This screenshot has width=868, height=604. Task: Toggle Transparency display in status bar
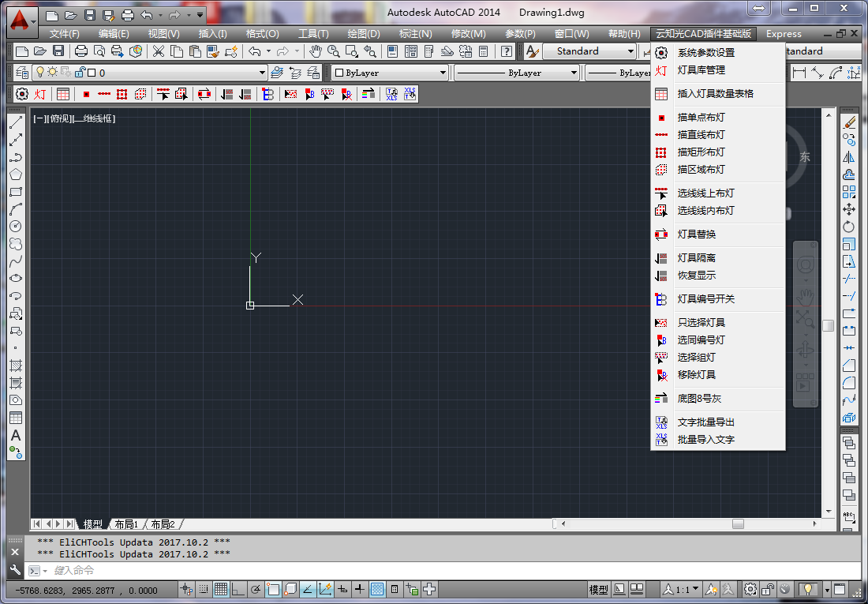[377, 589]
